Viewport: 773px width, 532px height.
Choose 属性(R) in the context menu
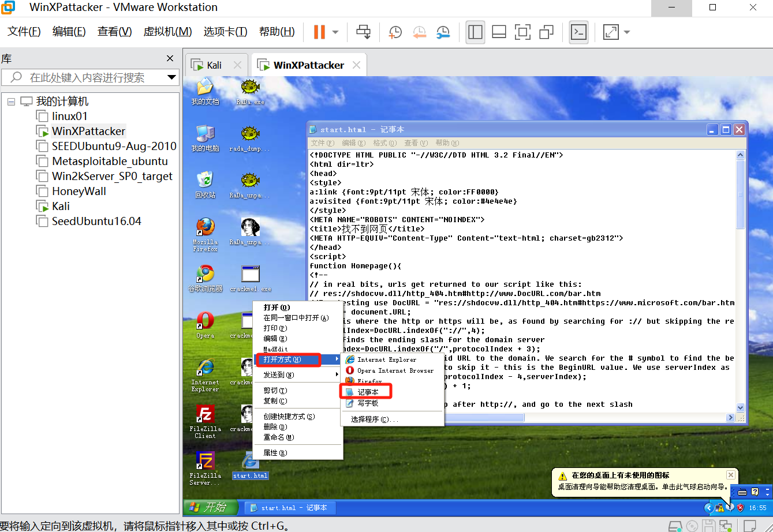pos(275,453)
